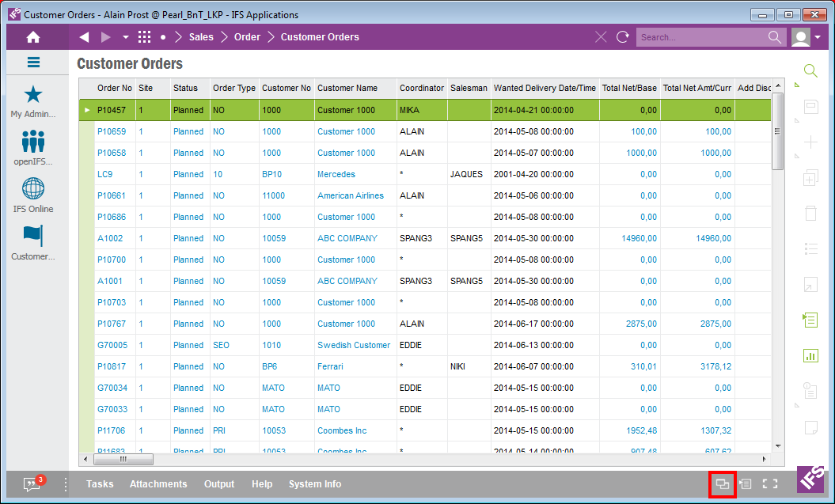Click the Sales breadcrumb link
This screenshot has width=835, height=504.
click(201, 37)
